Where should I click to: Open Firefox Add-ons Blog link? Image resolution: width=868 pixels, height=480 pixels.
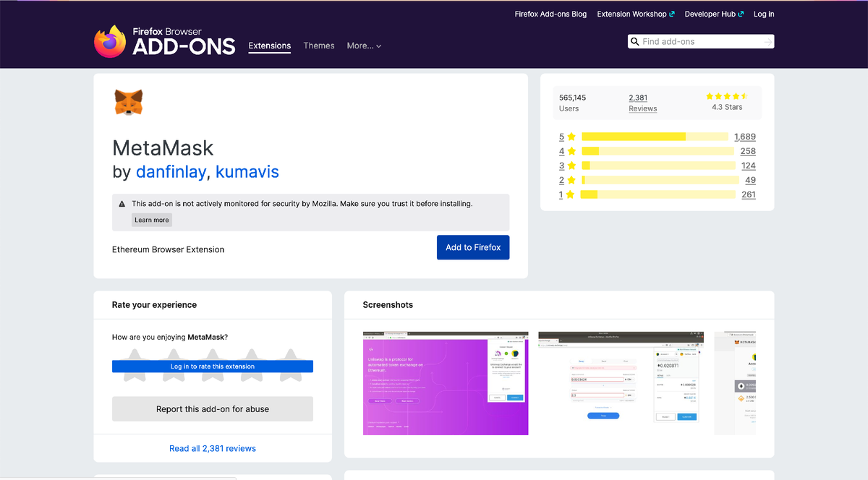[x=550, y=14]
